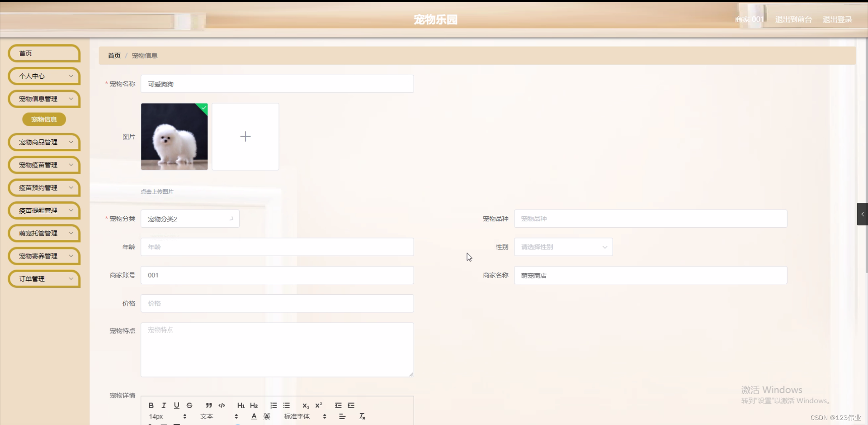This screenshot has width=868, height=425.
Task: Toggle the ordered list formatting
Action: click(273, 405)
